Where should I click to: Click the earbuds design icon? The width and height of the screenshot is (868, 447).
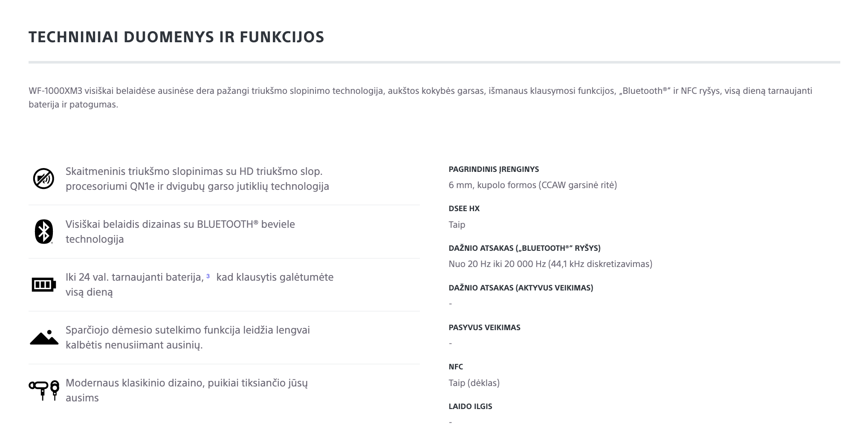44,390
